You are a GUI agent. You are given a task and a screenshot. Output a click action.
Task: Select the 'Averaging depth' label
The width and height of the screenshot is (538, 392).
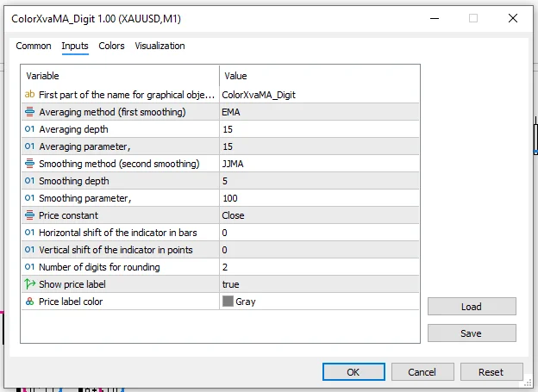[x=73, y=129]
